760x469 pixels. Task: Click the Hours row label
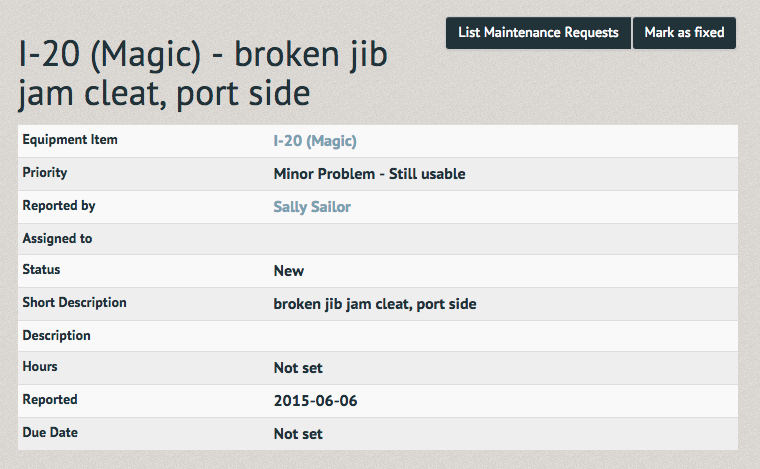pyautogui.click(x=40, y=366)
